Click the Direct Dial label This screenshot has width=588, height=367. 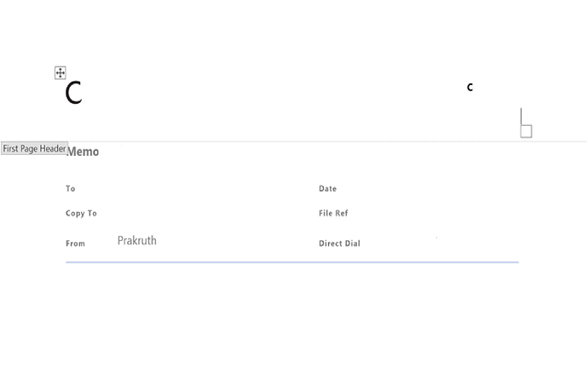[x=339, y=244]
